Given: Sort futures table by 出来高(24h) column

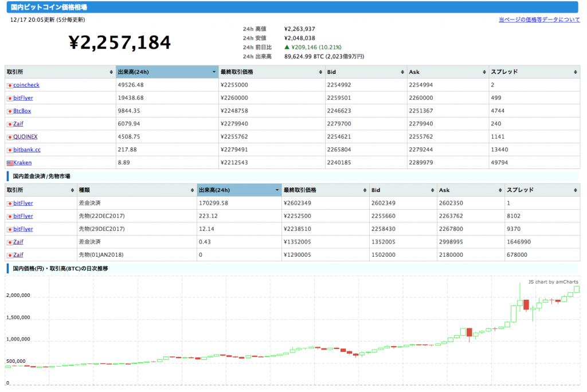Looking at the screenshot, I should click(240, 190).
